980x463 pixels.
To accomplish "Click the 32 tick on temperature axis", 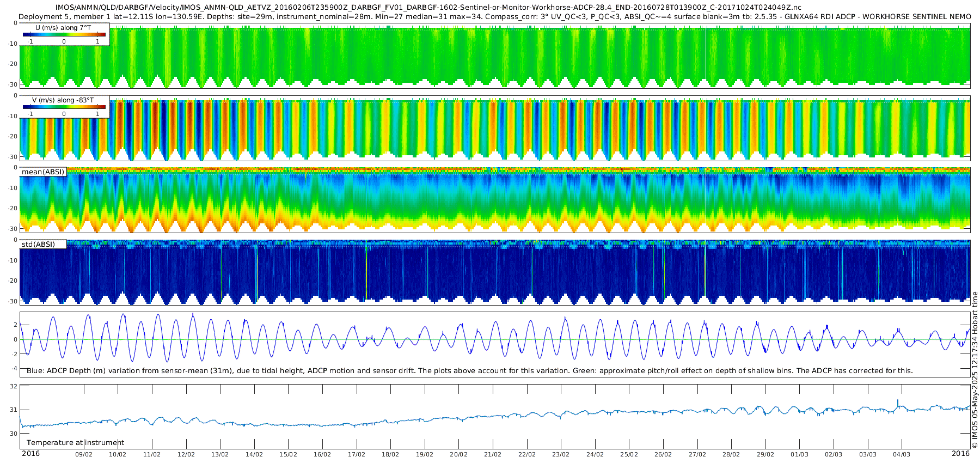I will [x=14, y=386].
